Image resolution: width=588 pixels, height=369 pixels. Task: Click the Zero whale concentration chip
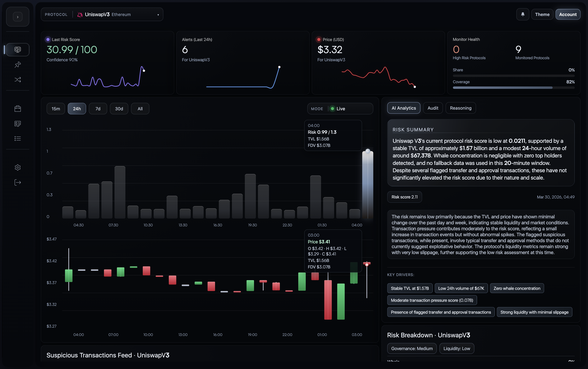517,288
